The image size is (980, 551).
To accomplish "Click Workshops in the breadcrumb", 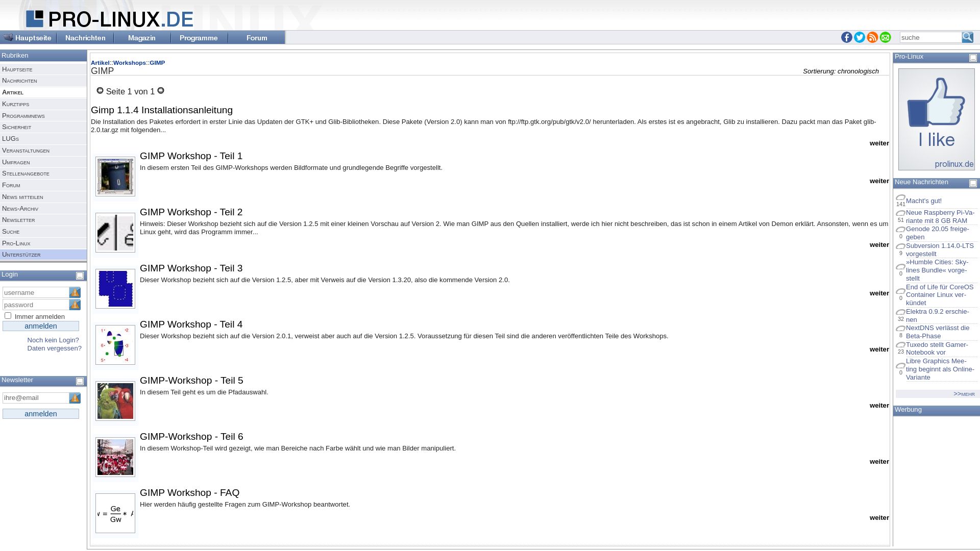I will [130, 63].
